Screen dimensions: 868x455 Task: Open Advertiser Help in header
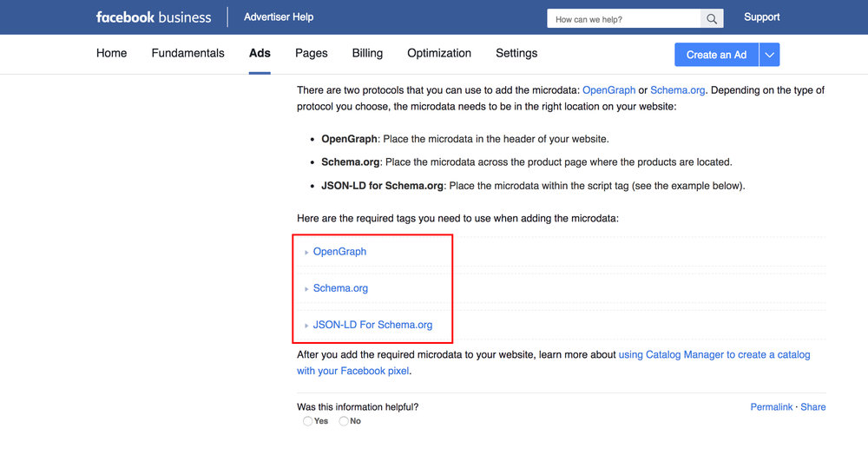tap(279, 17)
